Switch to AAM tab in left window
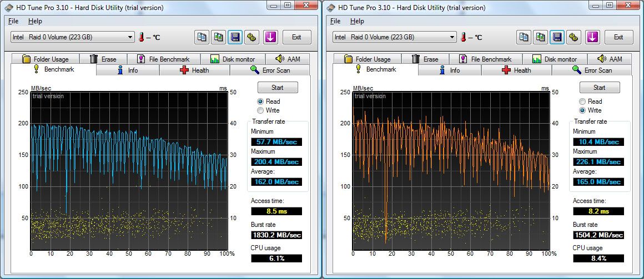 pos(288,59)
